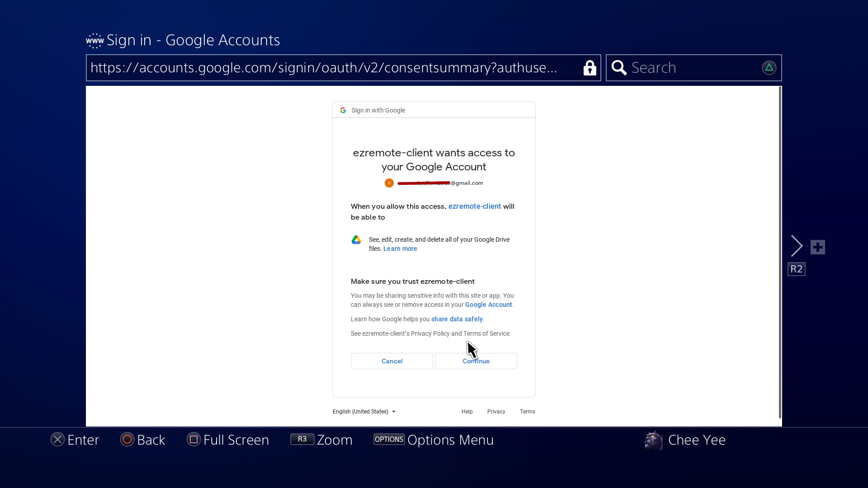Open the Privacy footer link
The image size is (868, 488).
click(496, 412)
